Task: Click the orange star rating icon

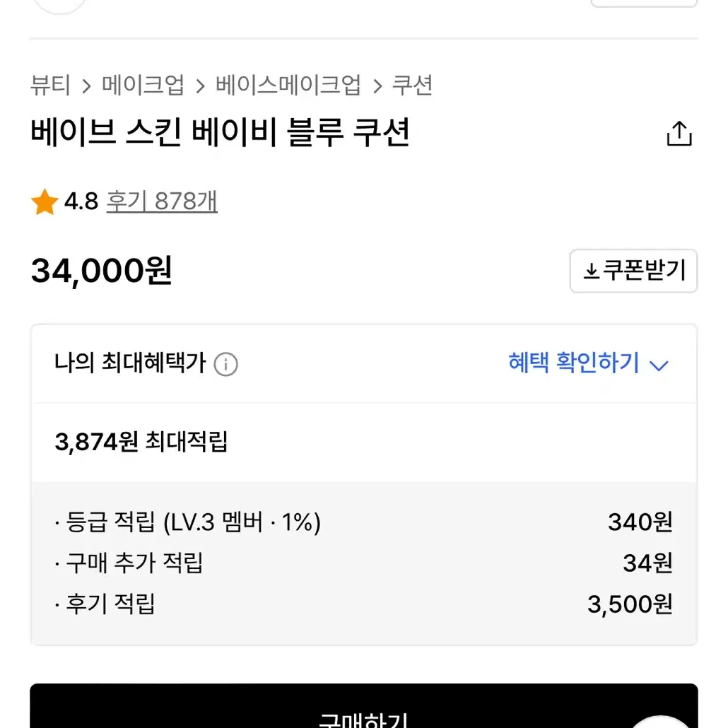Action: [x=45, y=201]
